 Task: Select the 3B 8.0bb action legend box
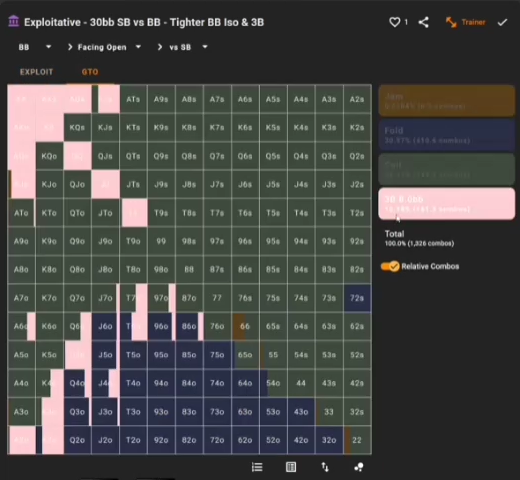[447, 204]
